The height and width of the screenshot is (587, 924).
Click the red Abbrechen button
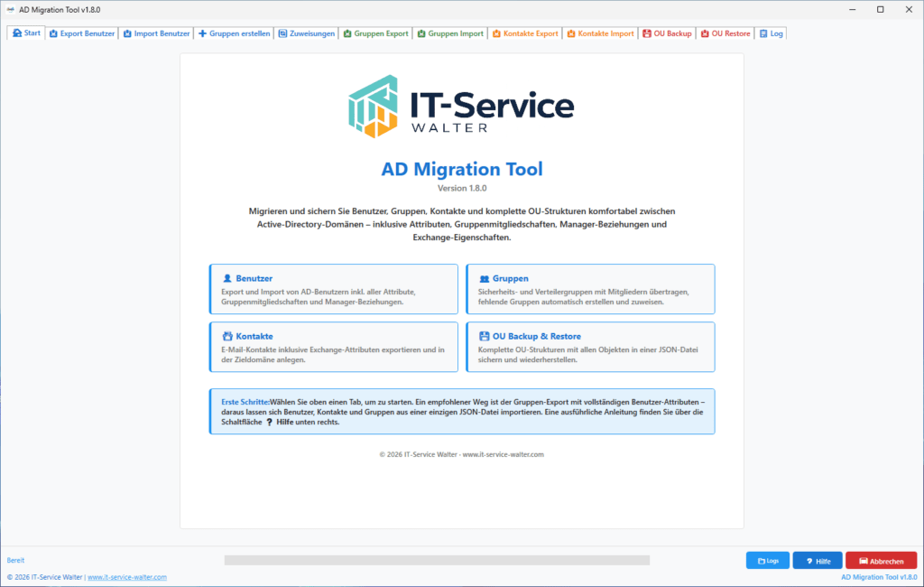tap(881, 561)
